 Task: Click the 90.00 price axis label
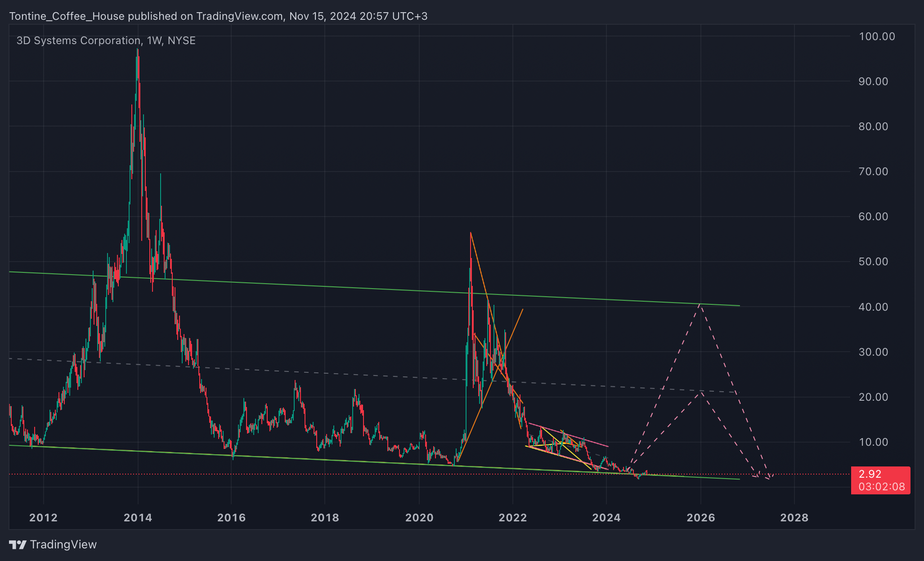873,81
